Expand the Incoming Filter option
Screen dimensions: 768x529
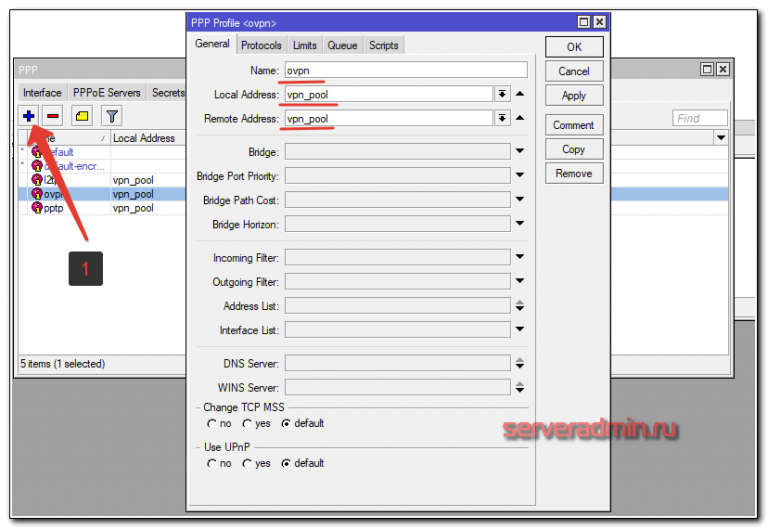[x=519, y=258]
